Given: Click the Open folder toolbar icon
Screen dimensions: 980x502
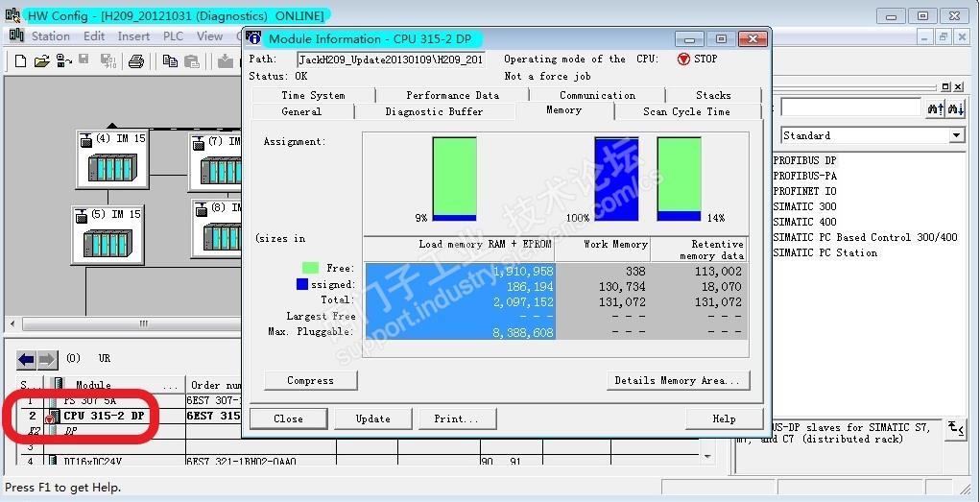Looking at the screenshot, I should [42, 60].
